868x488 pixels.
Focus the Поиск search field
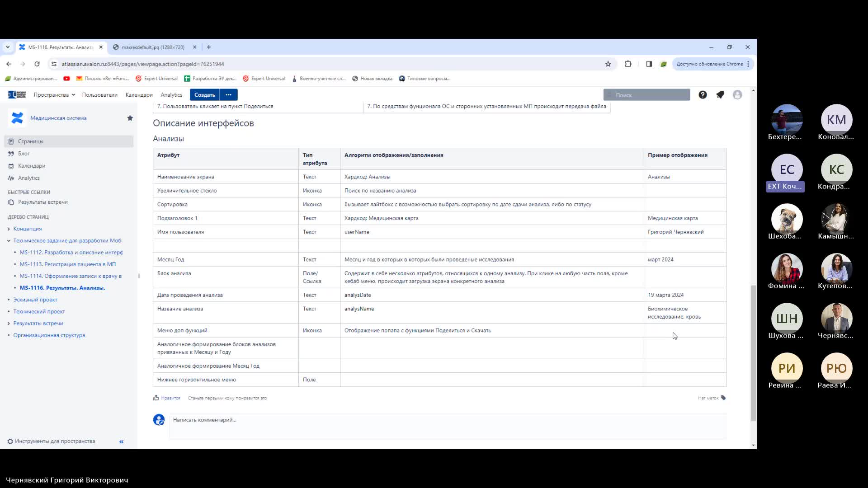tap(646, 94)
